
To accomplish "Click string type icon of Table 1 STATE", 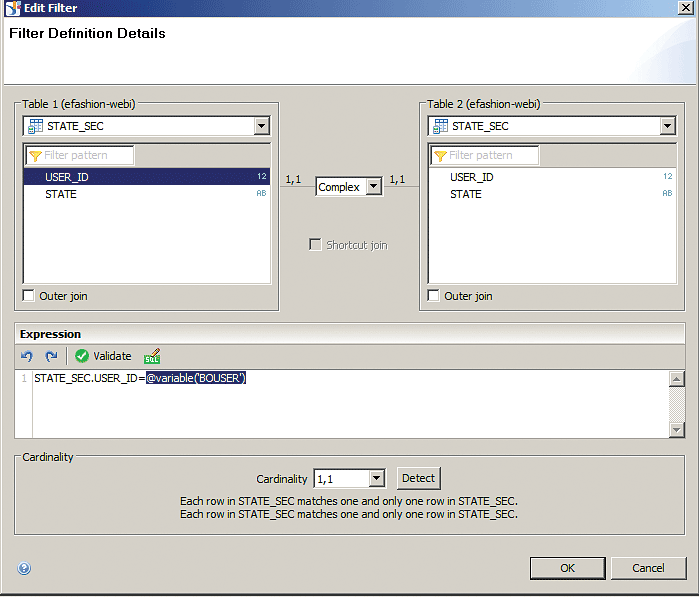I will click(261, 193).
